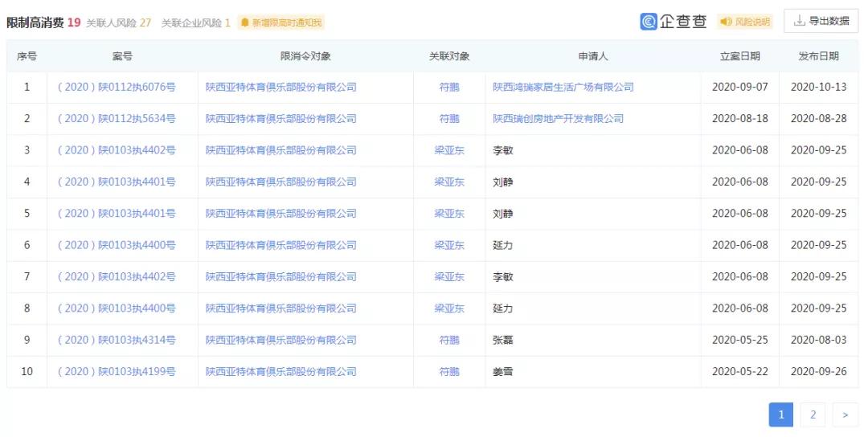Screen dimensions: 868x437
Task: Go to pagination page 1
Action: pos(781,415)
